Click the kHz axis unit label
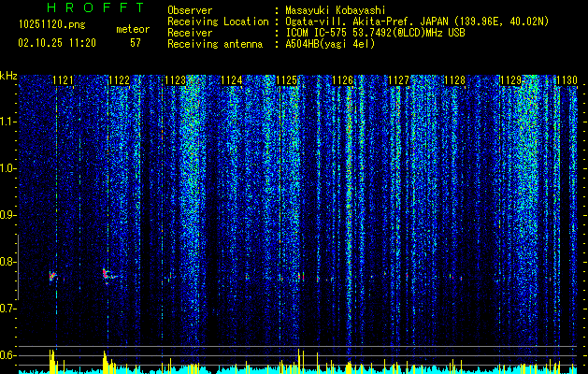The image size is (588, 374). pos(8,76)
